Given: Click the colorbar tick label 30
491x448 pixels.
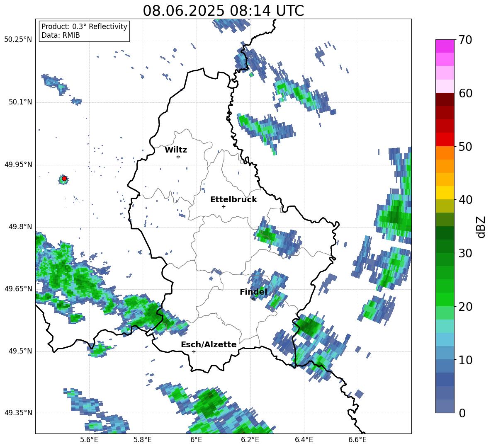Looking at the screenshot, I should point(465,253).
